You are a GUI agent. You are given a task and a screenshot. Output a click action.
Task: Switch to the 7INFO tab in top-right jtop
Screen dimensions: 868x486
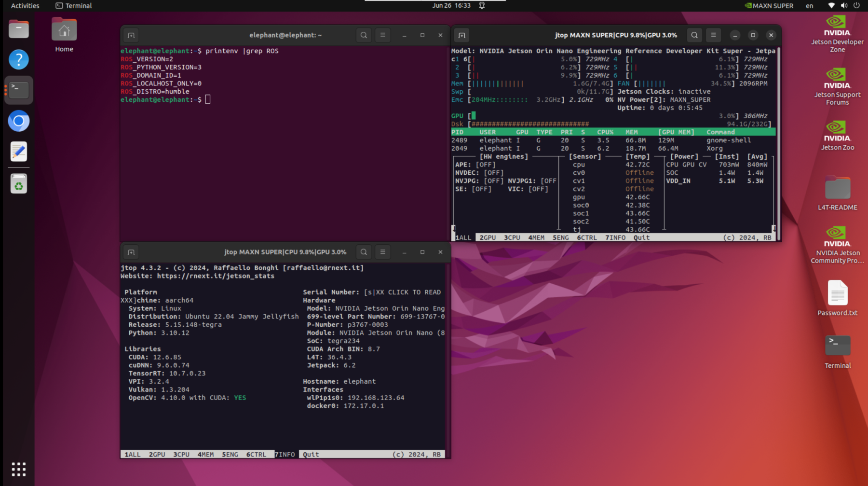[615, 237]
